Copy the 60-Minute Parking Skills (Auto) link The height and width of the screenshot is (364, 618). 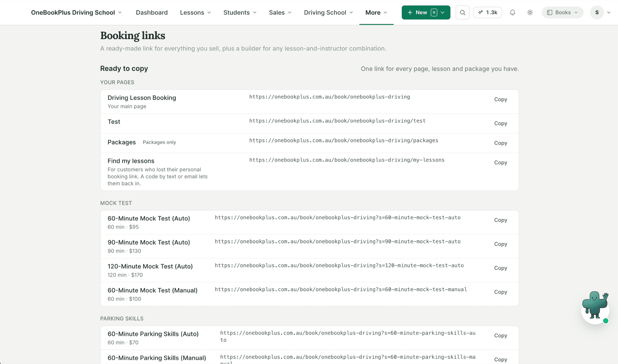click(501, 336)
